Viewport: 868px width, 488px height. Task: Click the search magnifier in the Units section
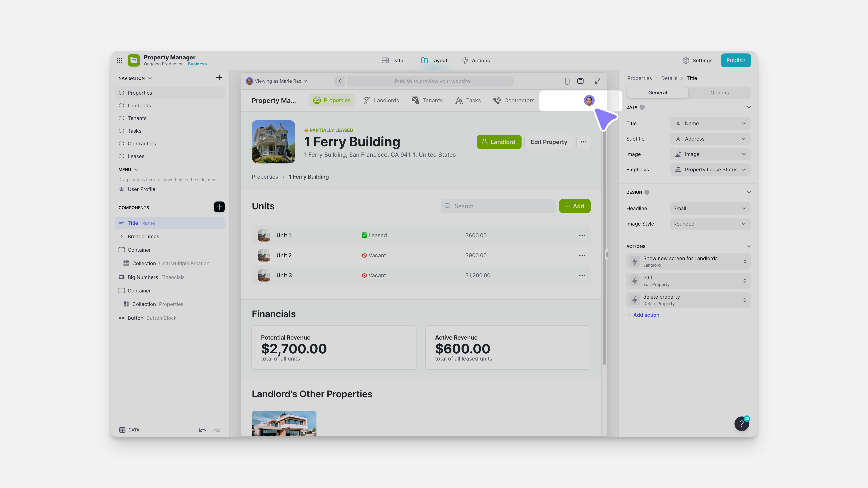click(447, 206)
